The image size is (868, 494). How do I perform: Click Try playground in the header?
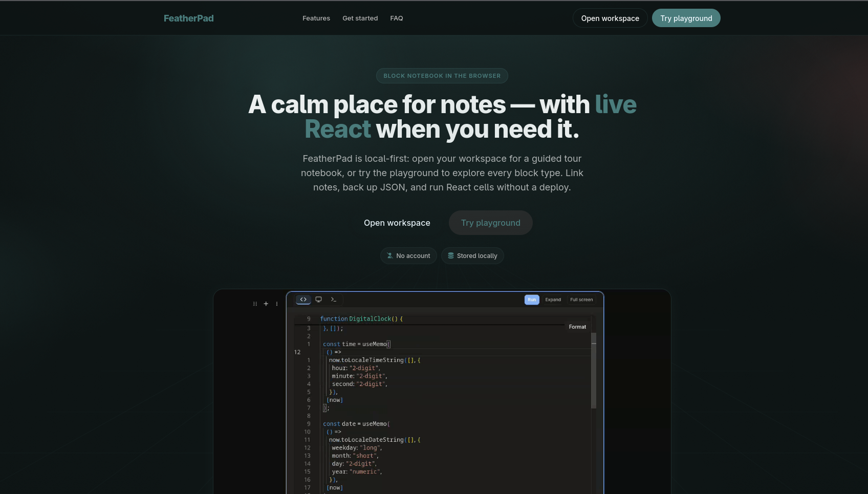point(686,18)
